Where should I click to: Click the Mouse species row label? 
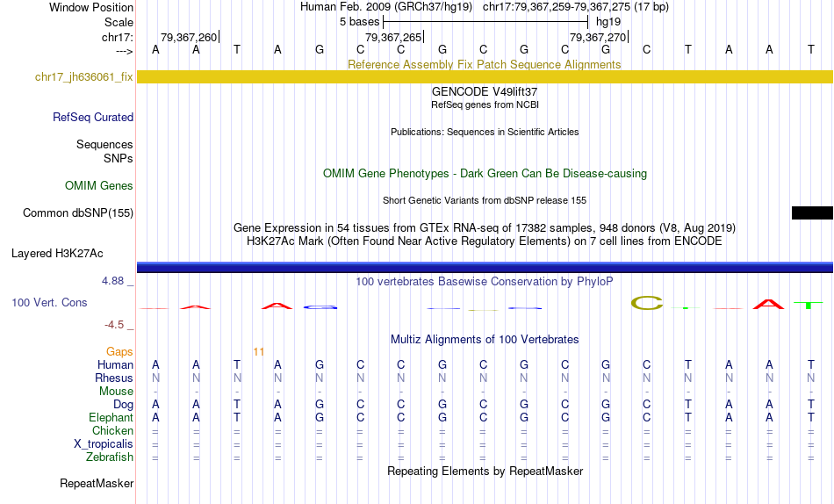pos(116,392)
